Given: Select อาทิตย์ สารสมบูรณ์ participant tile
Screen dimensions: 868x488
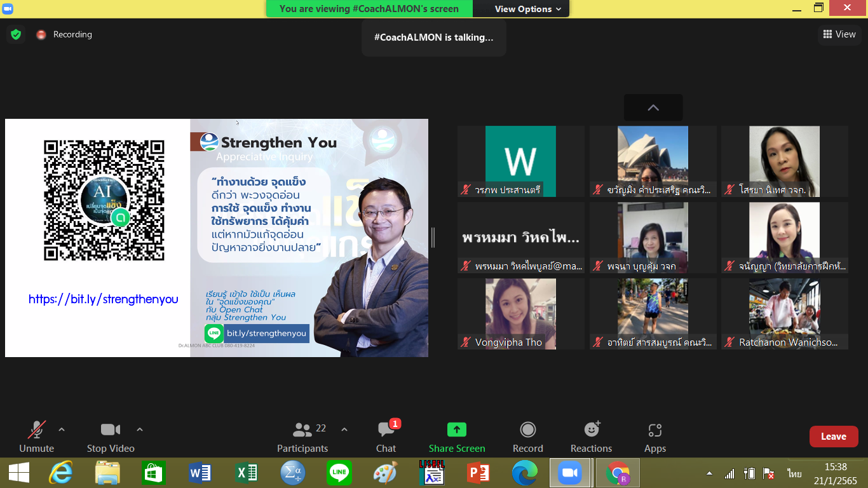Looking at the screenshot, I should coord(653,314).
